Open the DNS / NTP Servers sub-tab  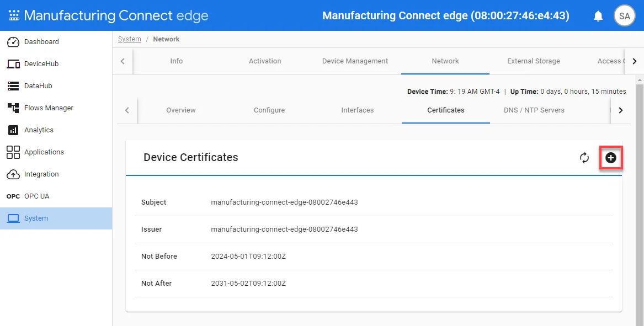click(534, 110)
